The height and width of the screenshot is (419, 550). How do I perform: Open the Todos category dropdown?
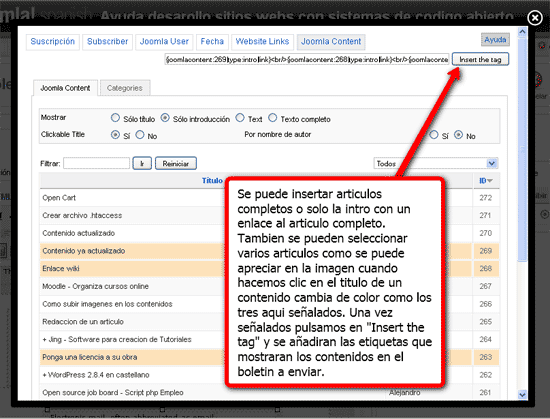click(436, 163)
